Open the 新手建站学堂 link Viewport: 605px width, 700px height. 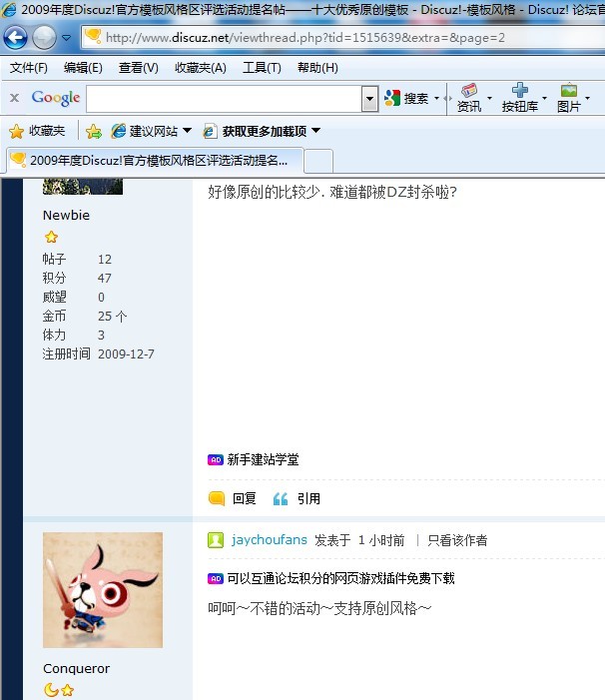263,459
